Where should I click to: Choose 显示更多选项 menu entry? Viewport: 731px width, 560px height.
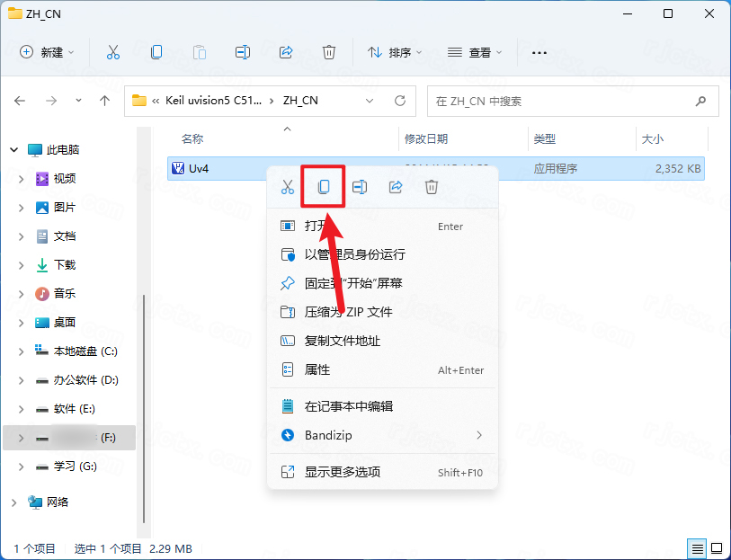(x=382, y=472)
